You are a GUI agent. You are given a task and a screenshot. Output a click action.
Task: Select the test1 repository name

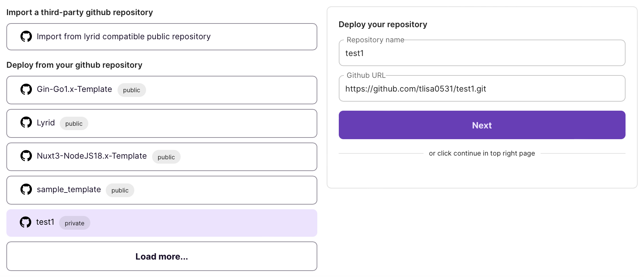point(45,222)
